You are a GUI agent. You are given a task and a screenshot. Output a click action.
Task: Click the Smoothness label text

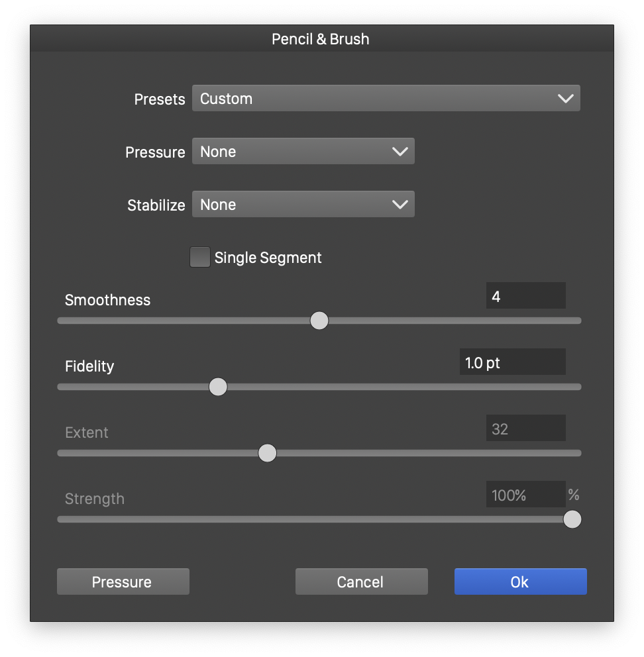click(107, 300)
